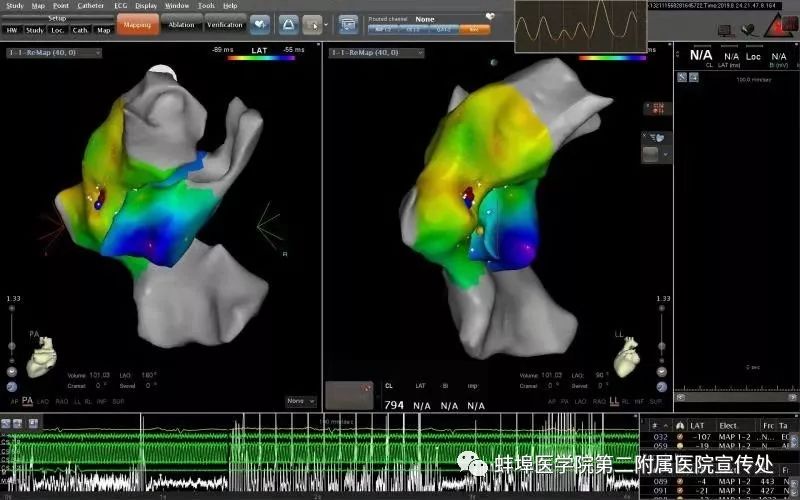Open the right viewer map selection dropdown
Screen dimensions: 800x500
tap(376, 53)
